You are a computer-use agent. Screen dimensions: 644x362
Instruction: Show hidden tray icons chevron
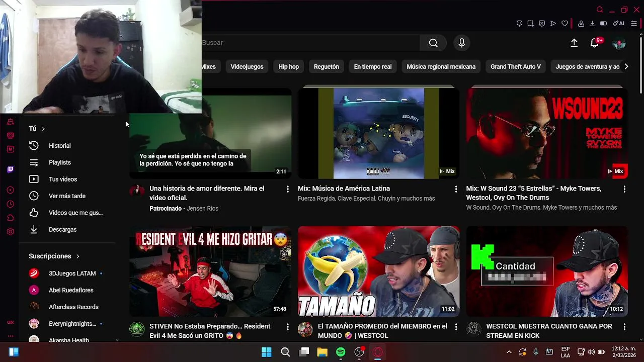click(x=509, y=352)
